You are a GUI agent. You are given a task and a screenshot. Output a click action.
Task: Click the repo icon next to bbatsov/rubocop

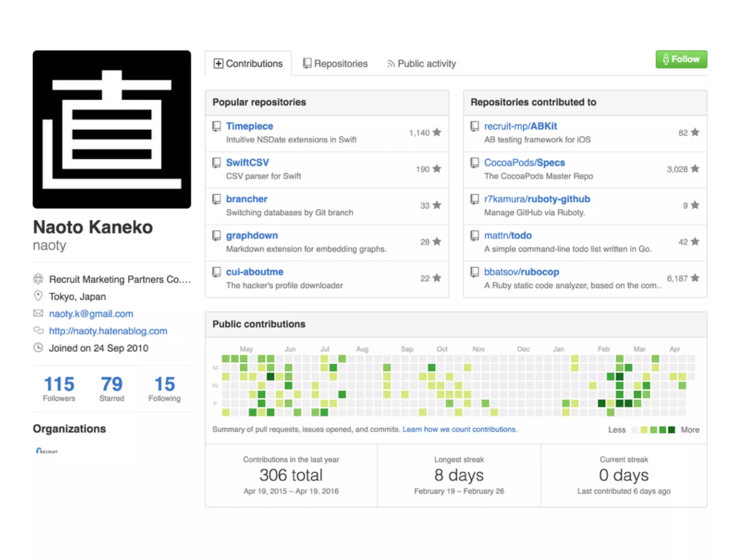point(475,272)
